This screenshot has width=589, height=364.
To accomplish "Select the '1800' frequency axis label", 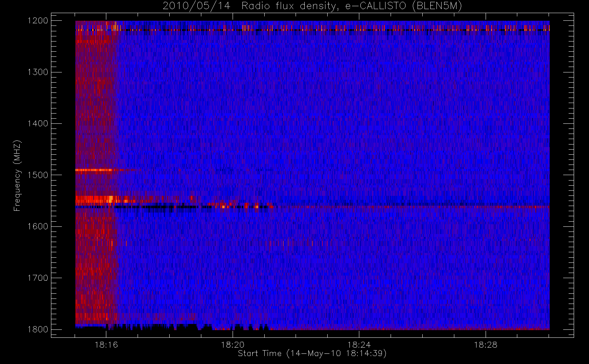I will [38, 329].
